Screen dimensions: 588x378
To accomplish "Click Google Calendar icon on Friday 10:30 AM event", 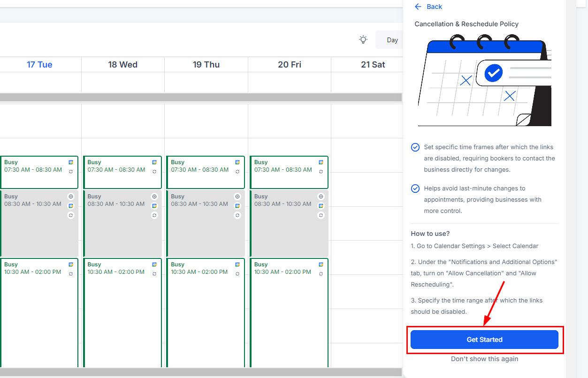I will click(321, 265).
